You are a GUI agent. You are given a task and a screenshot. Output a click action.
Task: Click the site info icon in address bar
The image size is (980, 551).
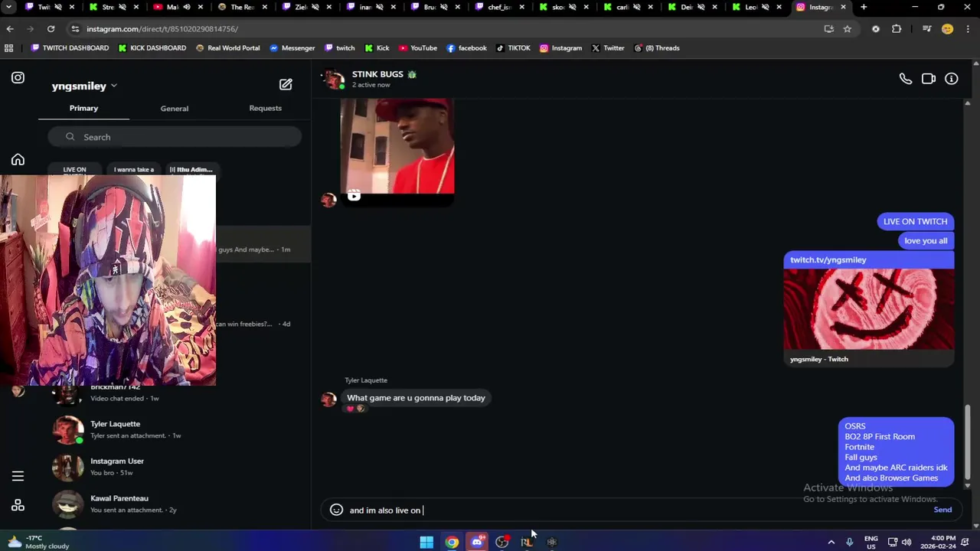coord(75,29)
